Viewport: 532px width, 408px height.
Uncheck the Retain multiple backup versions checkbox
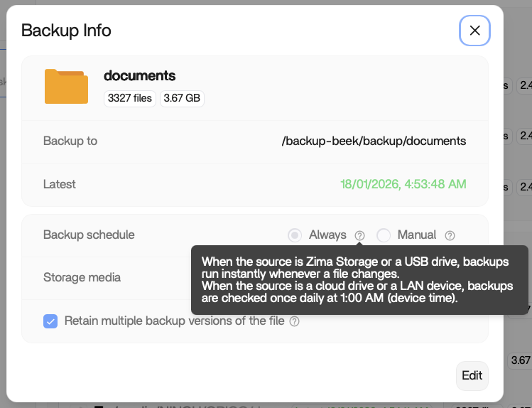(x=50, y=321)
